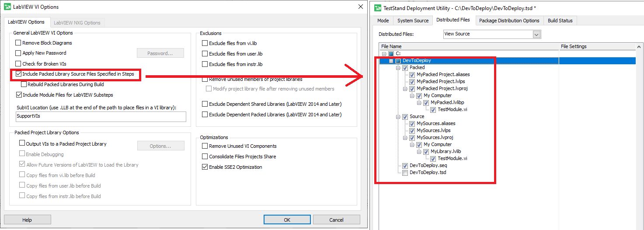This screenshot has width=644, height=230.
Task: Click the OK button
Action: click(287, 220)
